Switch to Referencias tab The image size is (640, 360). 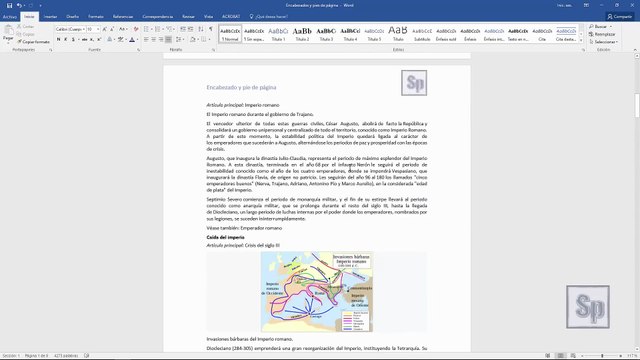[123, 17]
